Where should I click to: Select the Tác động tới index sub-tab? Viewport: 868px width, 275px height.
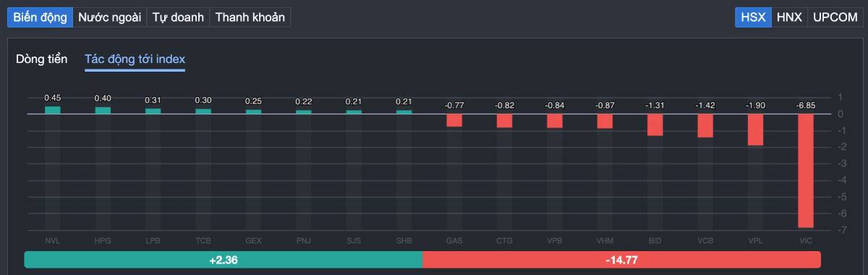tap(135, 59)
